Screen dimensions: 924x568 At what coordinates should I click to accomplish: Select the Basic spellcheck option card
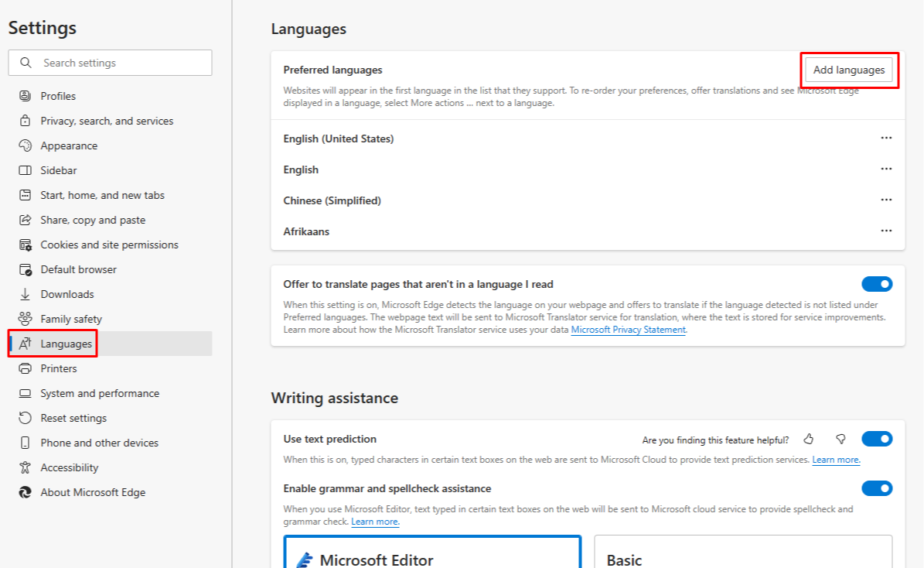coord(743,552)
